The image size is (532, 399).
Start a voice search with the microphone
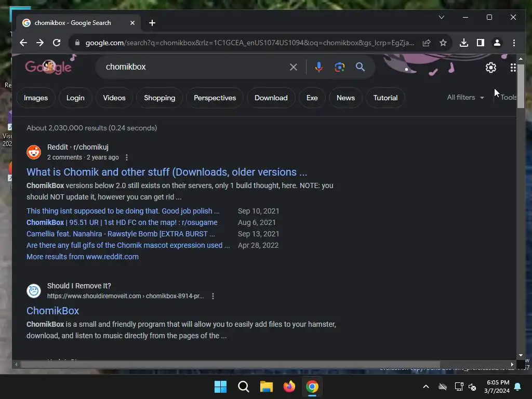point(318,67)
